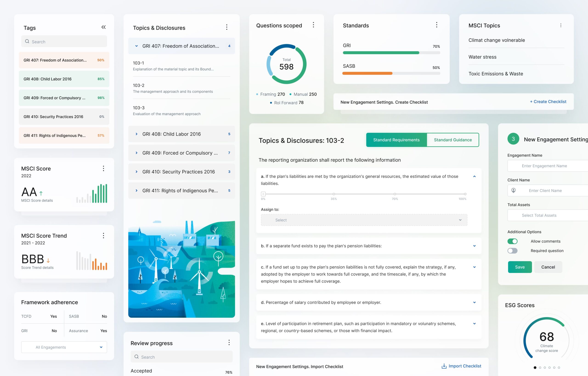Collapse the Tags panel with double-chevron icon
This screenshot has width=588, height=376.
pos(104,27)
